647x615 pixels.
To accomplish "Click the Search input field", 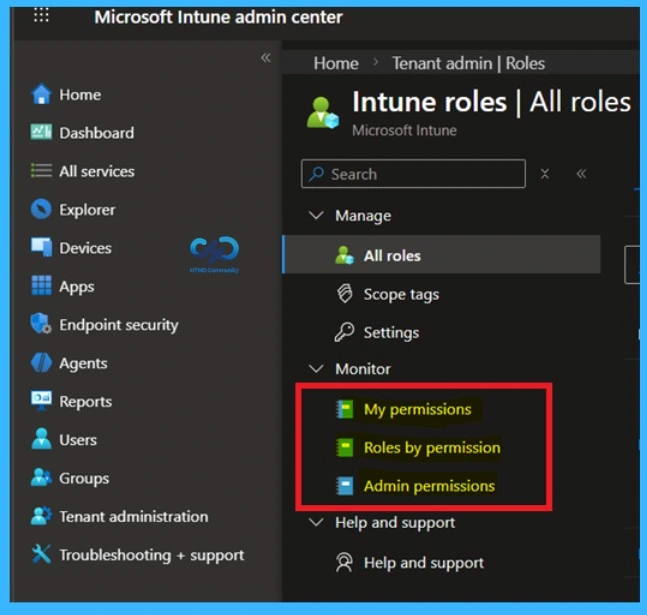I will (x=413, y=174).
